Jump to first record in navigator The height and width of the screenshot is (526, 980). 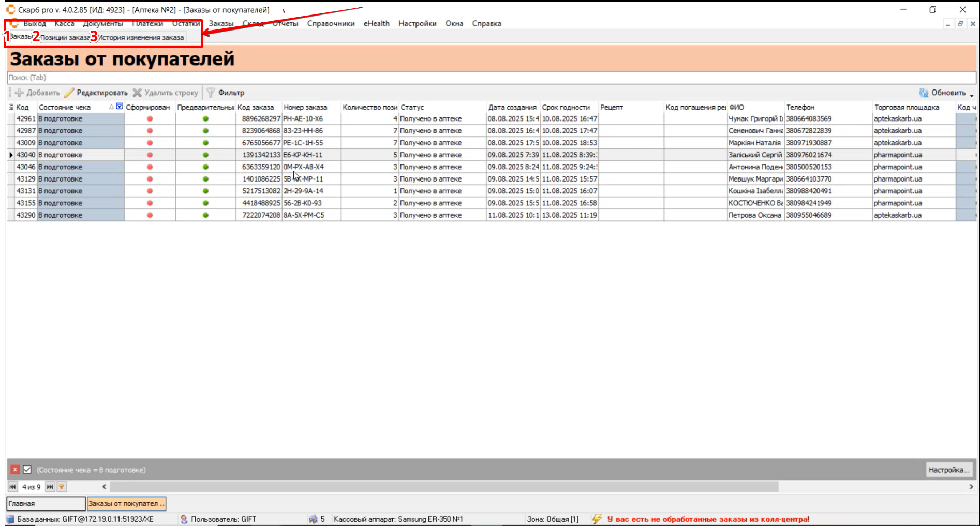13,487
